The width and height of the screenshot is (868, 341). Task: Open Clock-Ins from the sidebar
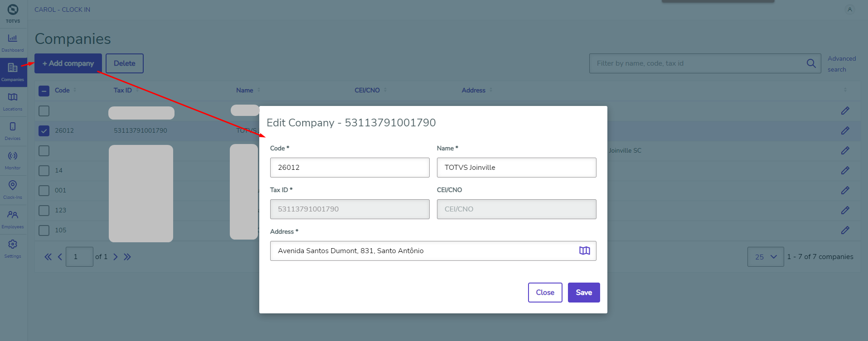click(x=13, y=189)
